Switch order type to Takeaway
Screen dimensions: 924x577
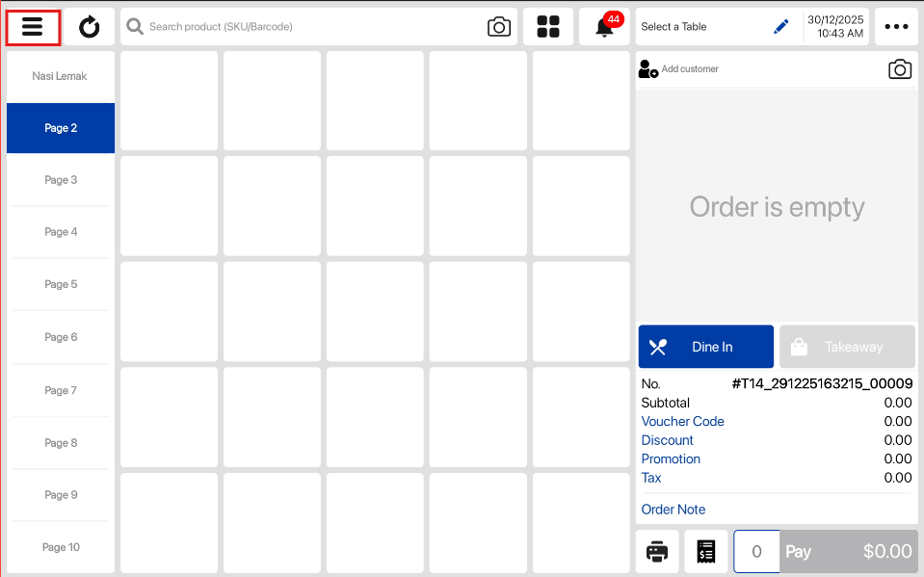pyautogui.click(x=847, y=347)
